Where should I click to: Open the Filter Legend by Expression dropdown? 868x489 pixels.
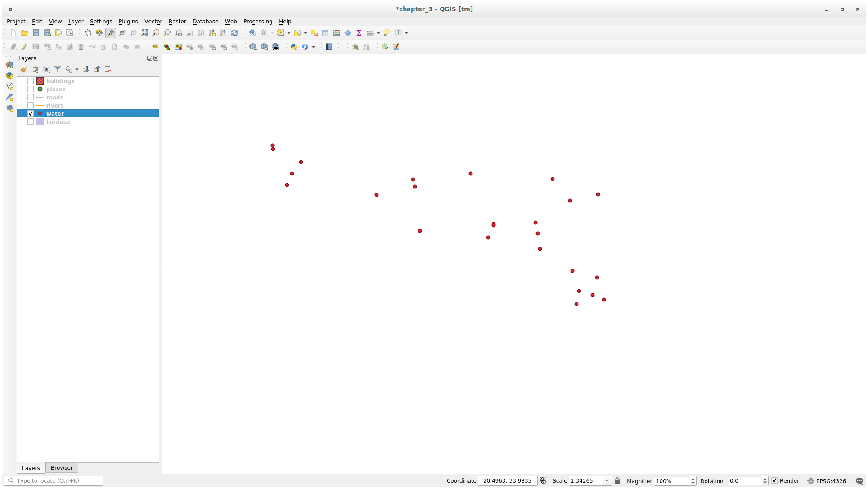(77, 69)
